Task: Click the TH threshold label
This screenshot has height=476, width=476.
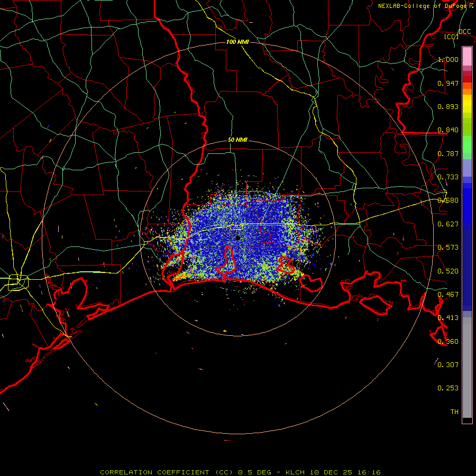Action: [x=454, y=412]
